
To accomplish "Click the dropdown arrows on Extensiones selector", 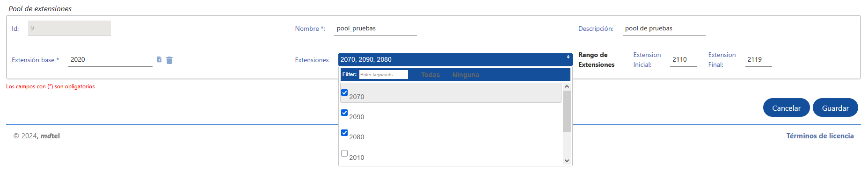I will [568, 57].
